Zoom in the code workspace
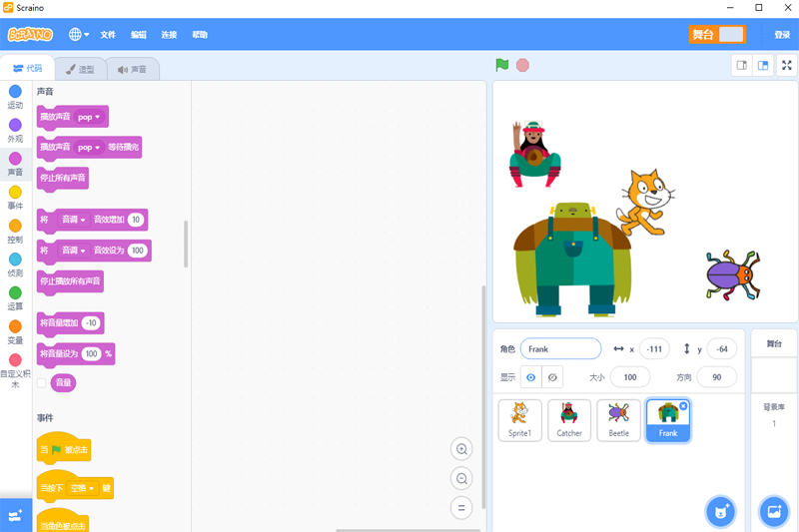Viewport: 799px width, 532px height. (x=461, y=449)
